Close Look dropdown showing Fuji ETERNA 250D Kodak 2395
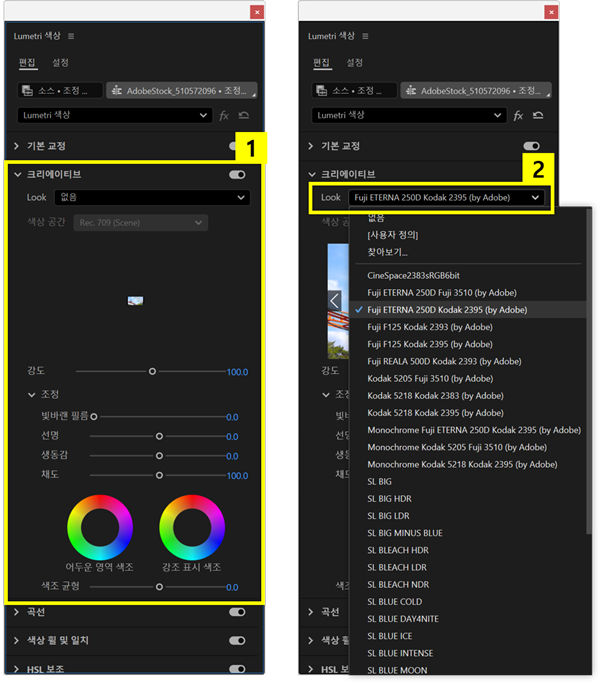 (446, 198)
